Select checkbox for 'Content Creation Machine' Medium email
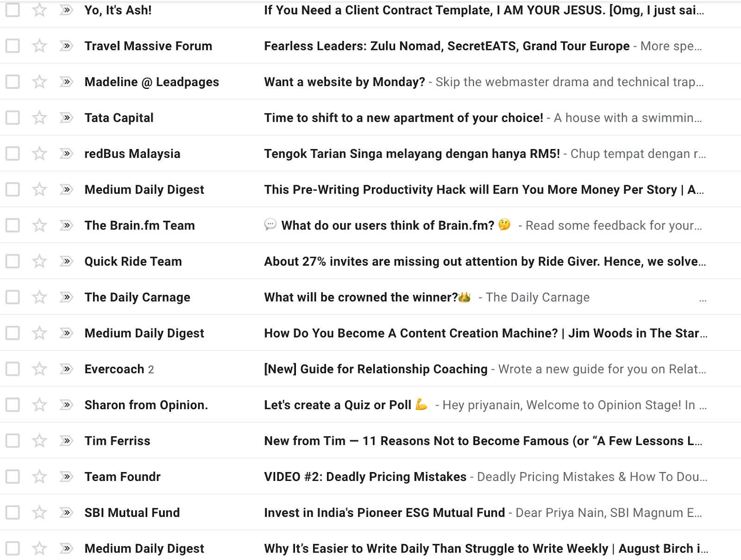Image resolution: width=741 pixels, height=560 pixels. [x=13, y=333]
